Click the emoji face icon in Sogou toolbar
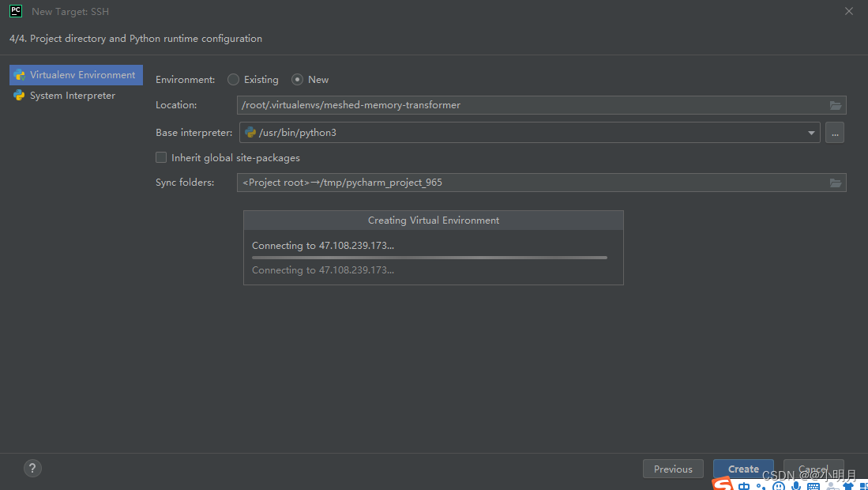868x490 pixels. [x=778, y=486]
